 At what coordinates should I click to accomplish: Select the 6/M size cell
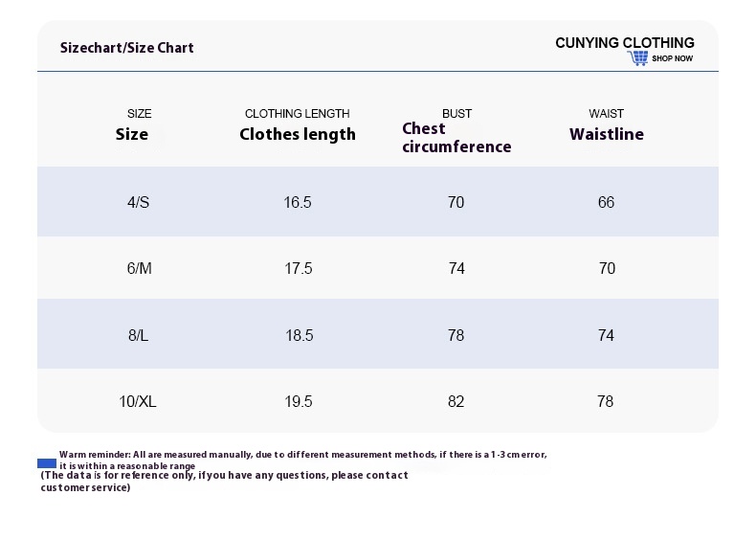tap(140, 268)
